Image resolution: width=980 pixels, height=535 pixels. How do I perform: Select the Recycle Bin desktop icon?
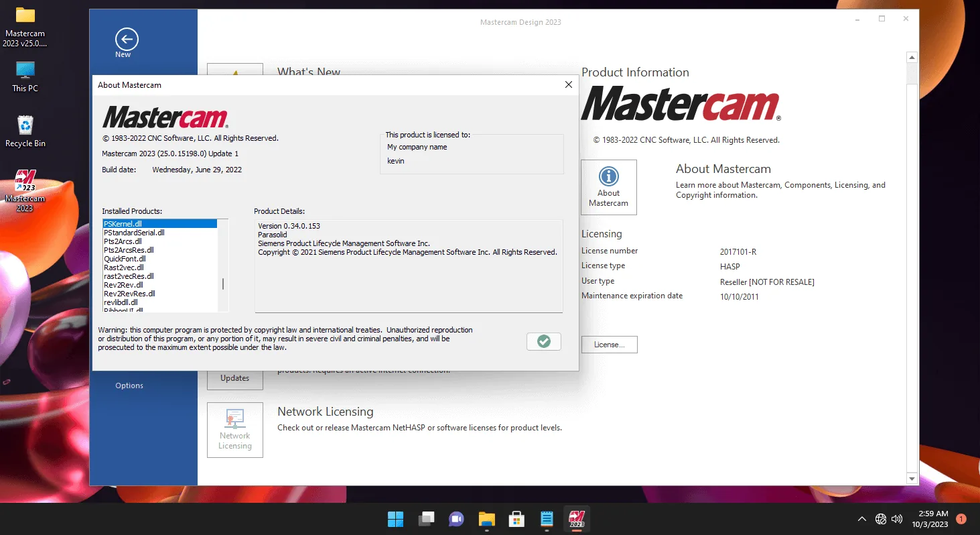point(25,131)
